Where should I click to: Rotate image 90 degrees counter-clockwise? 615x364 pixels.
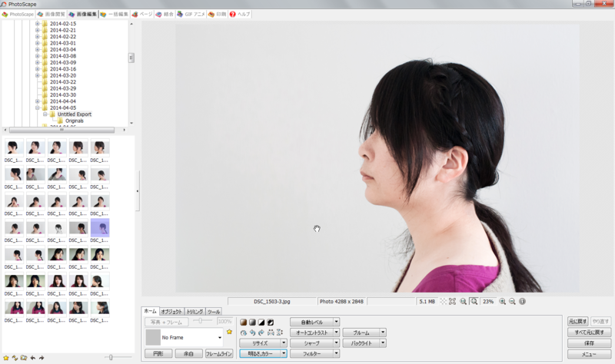click(252, 333)
